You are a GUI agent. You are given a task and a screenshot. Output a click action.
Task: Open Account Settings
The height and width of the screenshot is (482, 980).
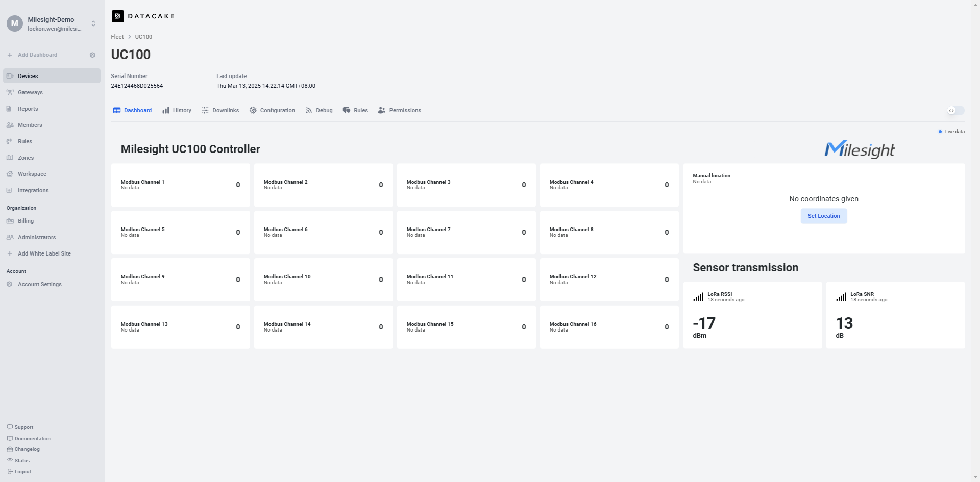[x=52, y=284]
